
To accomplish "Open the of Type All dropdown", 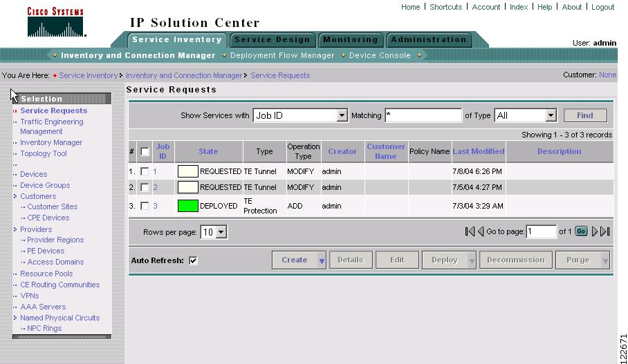I will point(551,115).
